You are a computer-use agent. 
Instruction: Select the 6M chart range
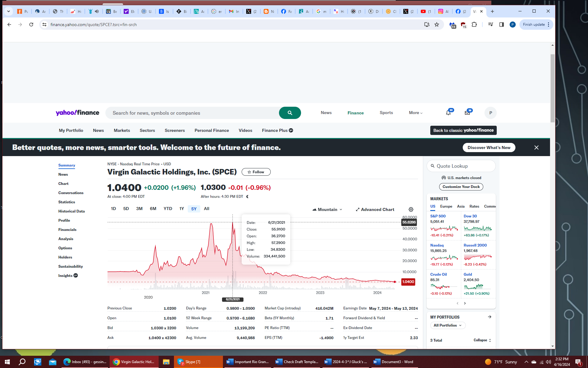point(153,209)
